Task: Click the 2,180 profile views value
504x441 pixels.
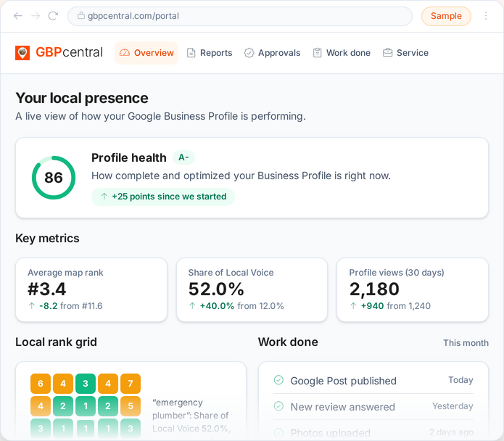Action: click(x=374, y=289)
